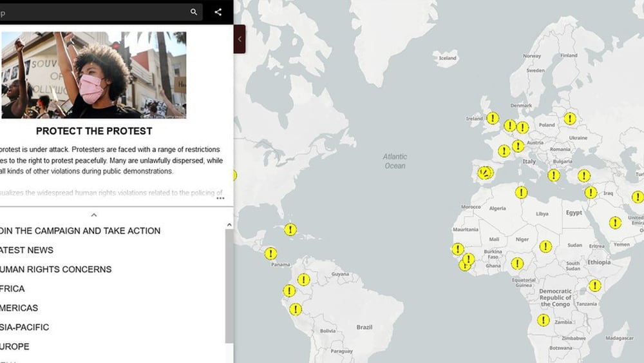Click the warning marker in Algeria

[521, 192]
